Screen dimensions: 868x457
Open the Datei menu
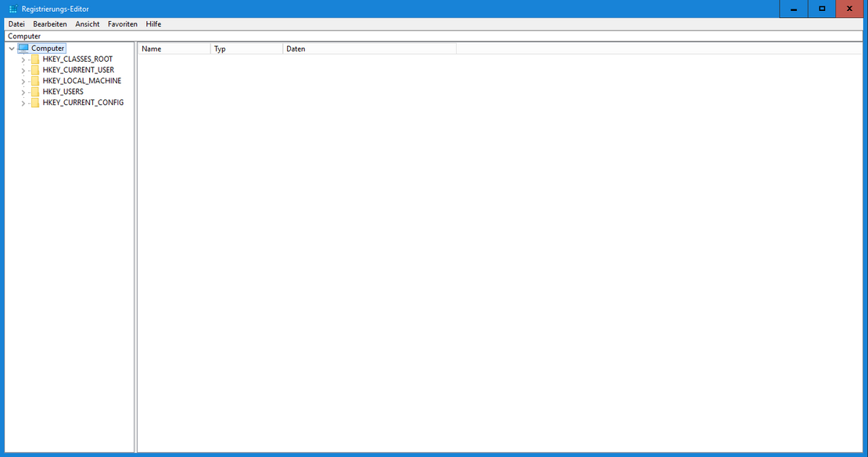click(x=16, y=24)
